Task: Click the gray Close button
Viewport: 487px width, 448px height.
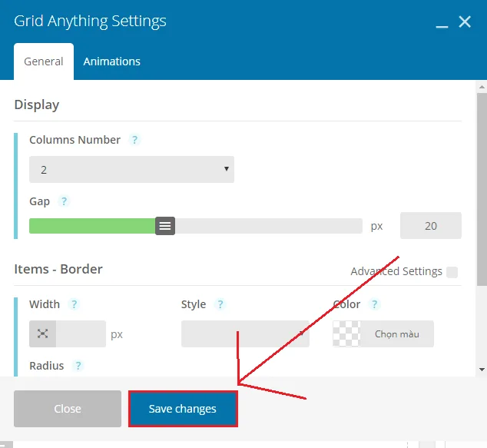Action: click(68, 409)
